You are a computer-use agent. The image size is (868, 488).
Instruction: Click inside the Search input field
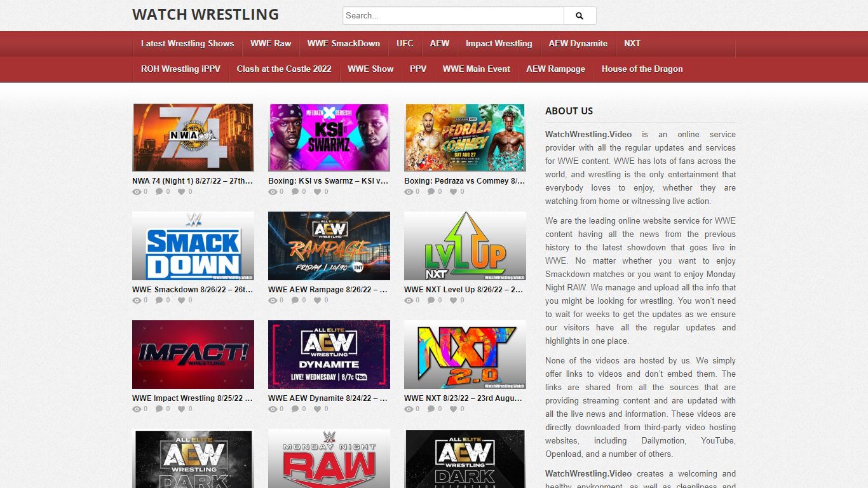click(453, 16)
